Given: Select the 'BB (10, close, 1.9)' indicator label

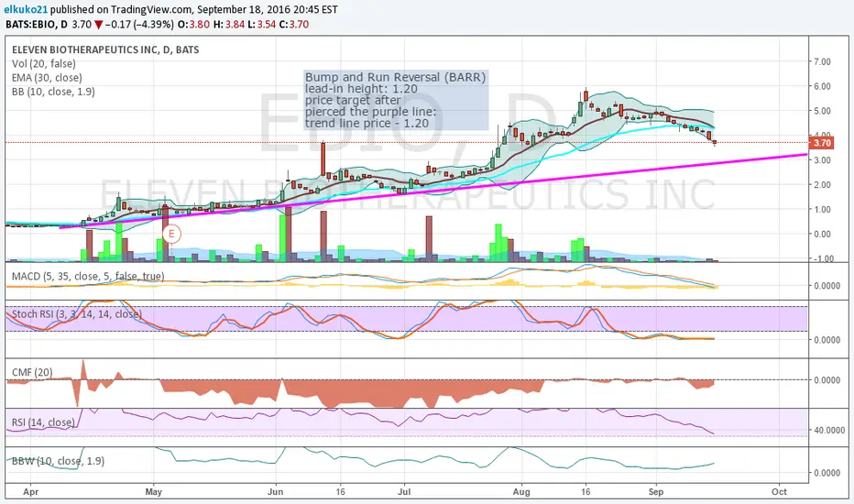Looking at the screenshot, I should coord(53,92).
